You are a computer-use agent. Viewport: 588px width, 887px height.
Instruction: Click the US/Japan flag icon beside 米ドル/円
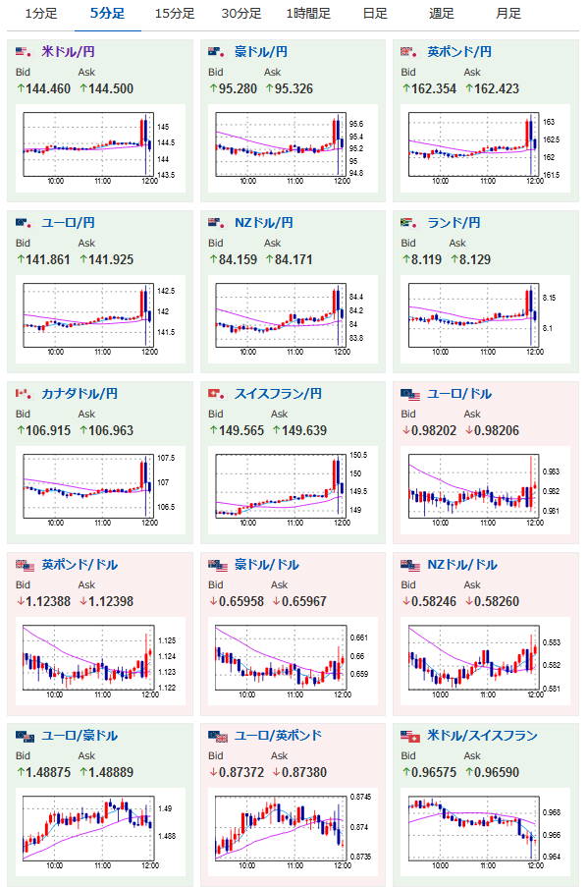pos(24,52)
